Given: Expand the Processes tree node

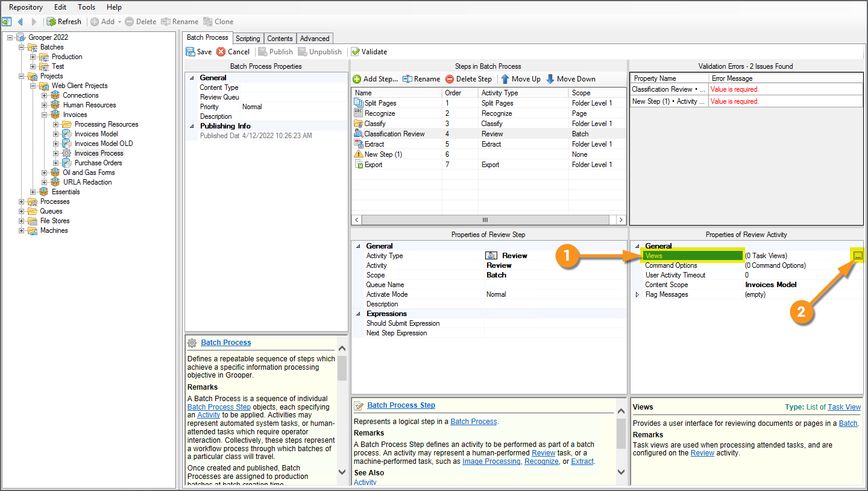Looking at the screenshot, I should click(22, 201).
